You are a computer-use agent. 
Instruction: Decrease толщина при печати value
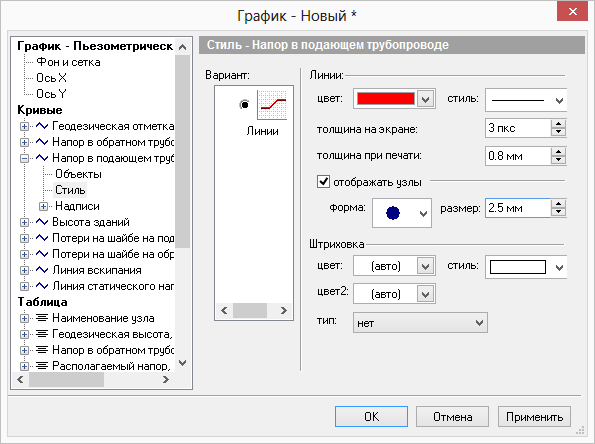click(x=558, y=160)
